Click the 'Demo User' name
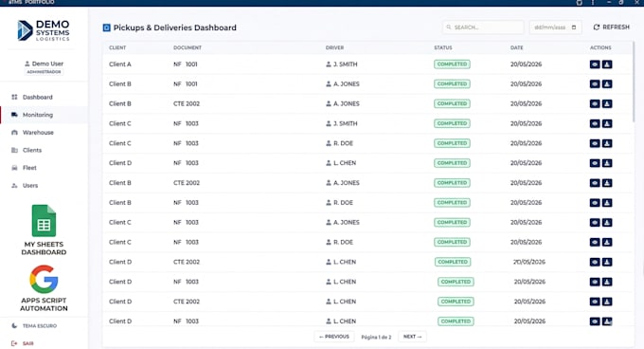This screenshot has width=644, height=349. click(47, 64)
